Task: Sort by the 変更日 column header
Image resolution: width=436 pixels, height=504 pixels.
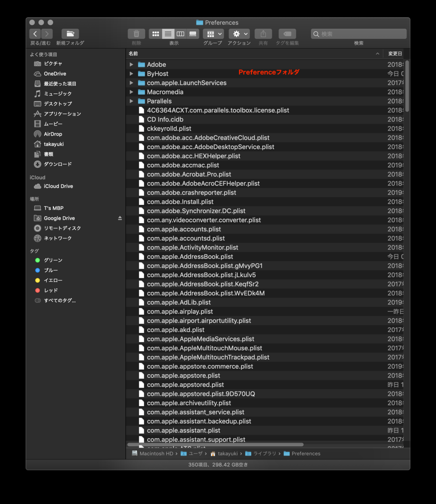Action: 395,54
